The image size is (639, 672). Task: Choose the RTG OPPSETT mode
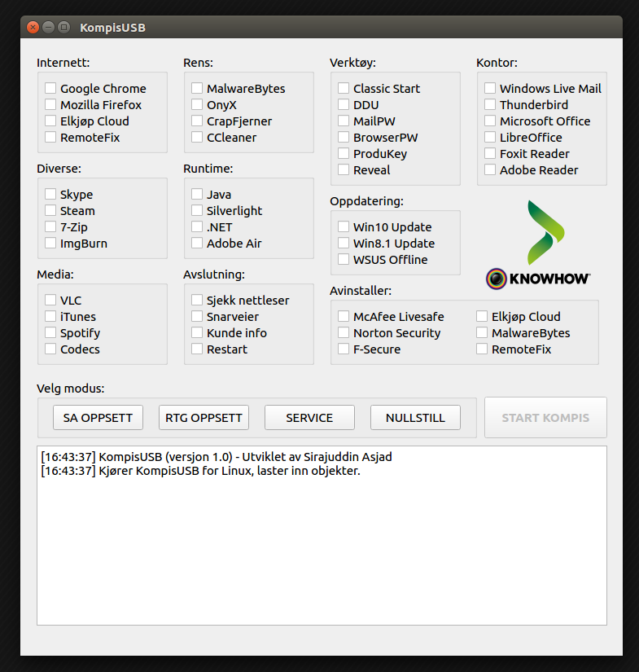(x=204, y=417)
